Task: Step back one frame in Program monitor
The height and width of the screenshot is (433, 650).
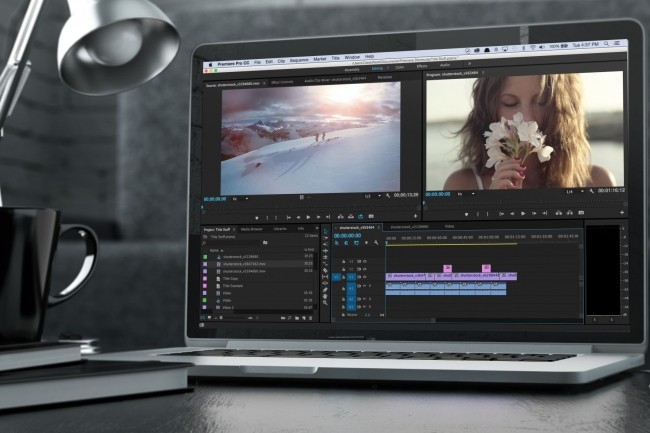Action: [x=512, y=213]
